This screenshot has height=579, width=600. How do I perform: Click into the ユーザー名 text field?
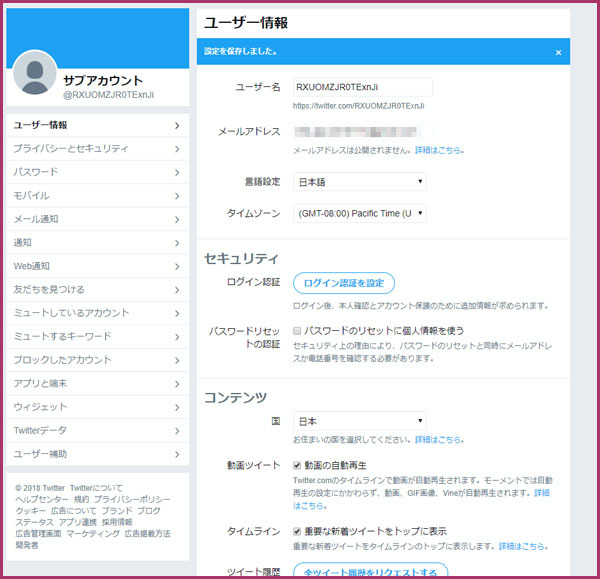[363, 87]
